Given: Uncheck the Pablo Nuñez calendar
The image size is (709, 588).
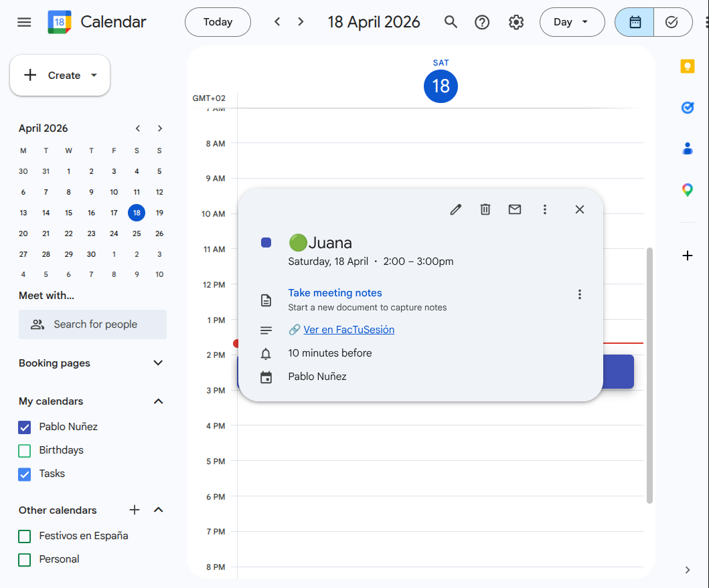Looking at the screenshot, I should point(25,427).
